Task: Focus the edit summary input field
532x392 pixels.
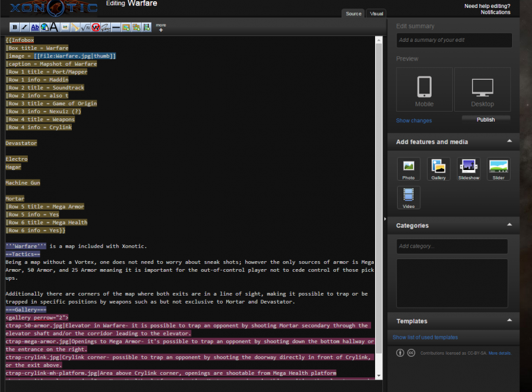Action: click(454, 40)
